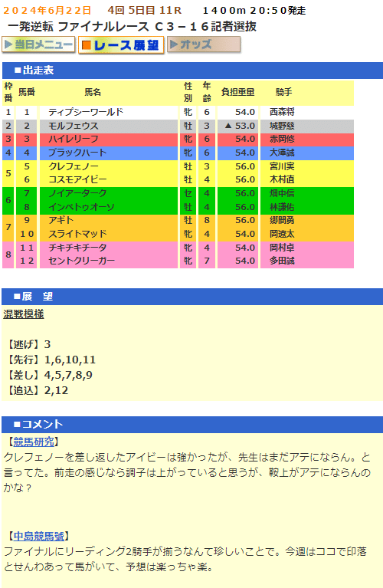Screen dimensions: 383x588
Task: Click horse name コスモアイビー
Action: [77, 179]
